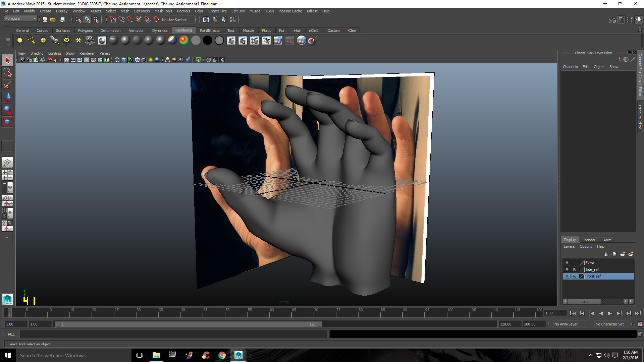Click the spot light shelf icon
644x362 pixels.
[55, 40]
